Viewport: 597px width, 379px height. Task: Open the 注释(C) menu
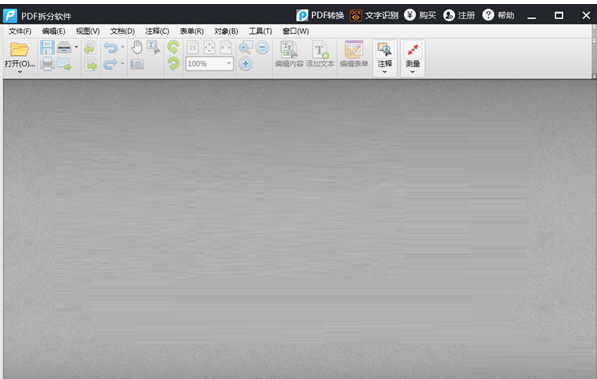pyautogui.click(x=157, y=31)
